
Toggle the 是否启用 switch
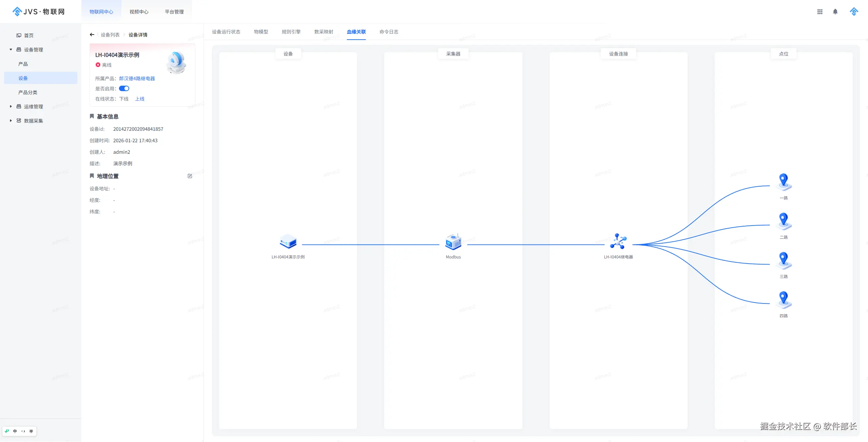pos(124,89)
